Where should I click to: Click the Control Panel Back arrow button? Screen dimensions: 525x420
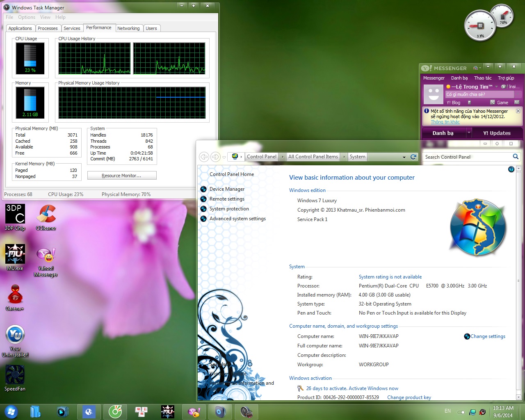[x=204, y=157]
